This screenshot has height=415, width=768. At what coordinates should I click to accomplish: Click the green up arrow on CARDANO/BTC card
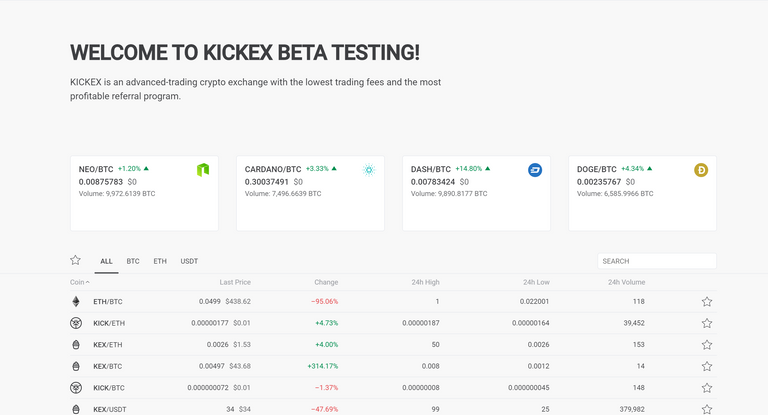(334, 169)
